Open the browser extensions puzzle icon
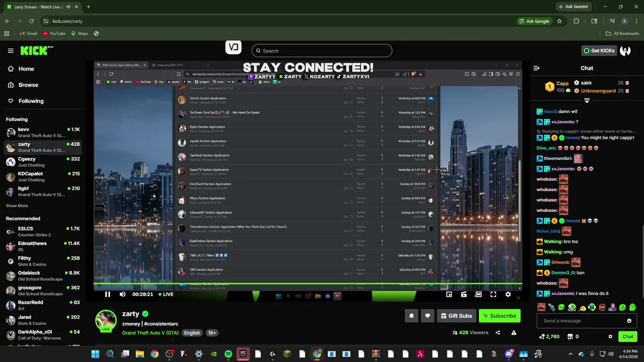 pos(577,21)
